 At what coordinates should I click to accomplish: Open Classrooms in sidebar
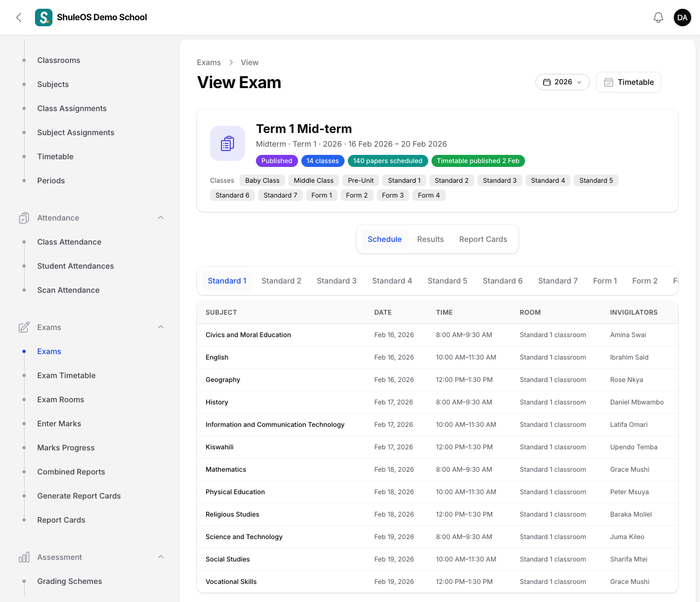(x=59, y=60)
